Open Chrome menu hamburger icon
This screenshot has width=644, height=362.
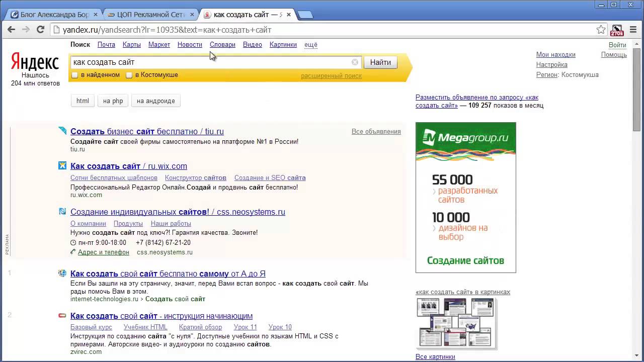(x=632, y=30)
